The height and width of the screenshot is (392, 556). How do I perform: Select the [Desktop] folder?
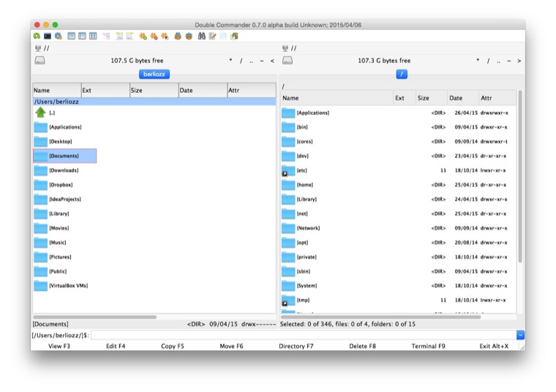click(53, 141)
